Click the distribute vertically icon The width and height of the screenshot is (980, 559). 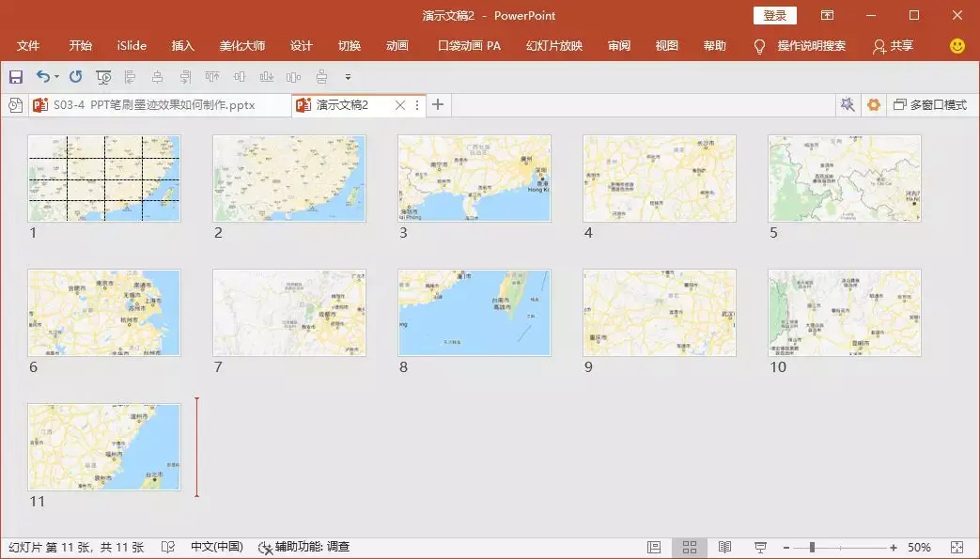(321, 77)
